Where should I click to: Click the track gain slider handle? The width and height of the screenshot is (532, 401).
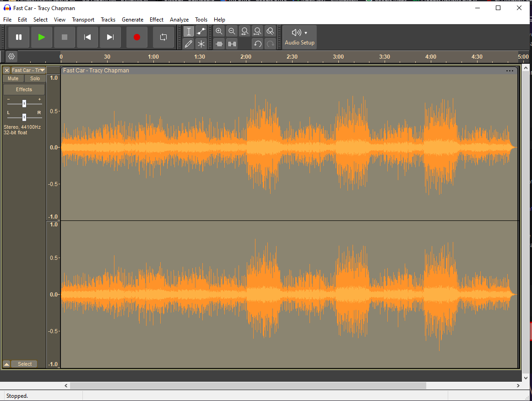(x=24, y=104)
